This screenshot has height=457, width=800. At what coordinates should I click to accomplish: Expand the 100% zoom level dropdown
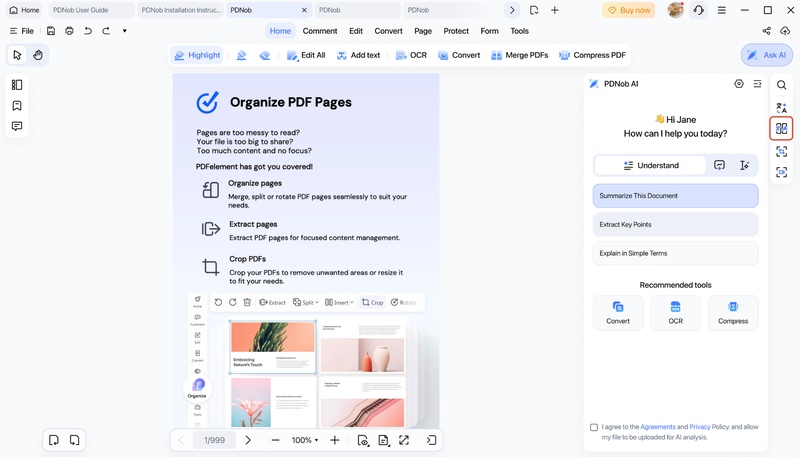click(x=305, y=440)
